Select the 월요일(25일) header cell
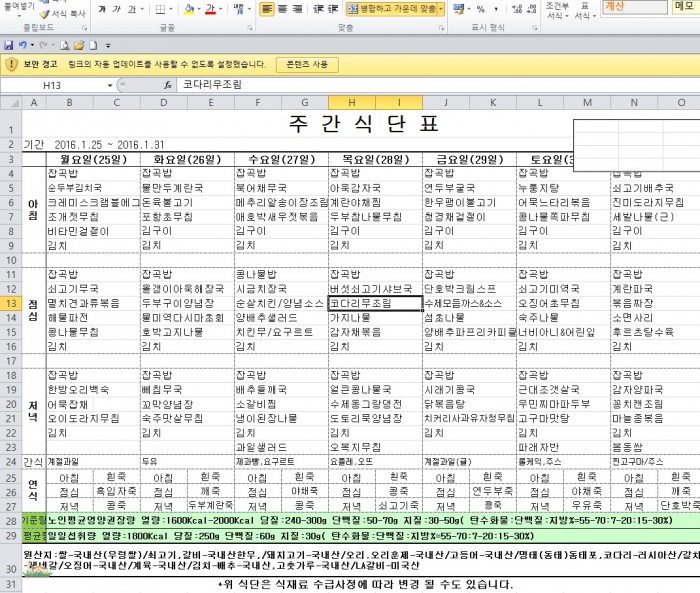This screenshot has height=593, width=700. point(93,159)
